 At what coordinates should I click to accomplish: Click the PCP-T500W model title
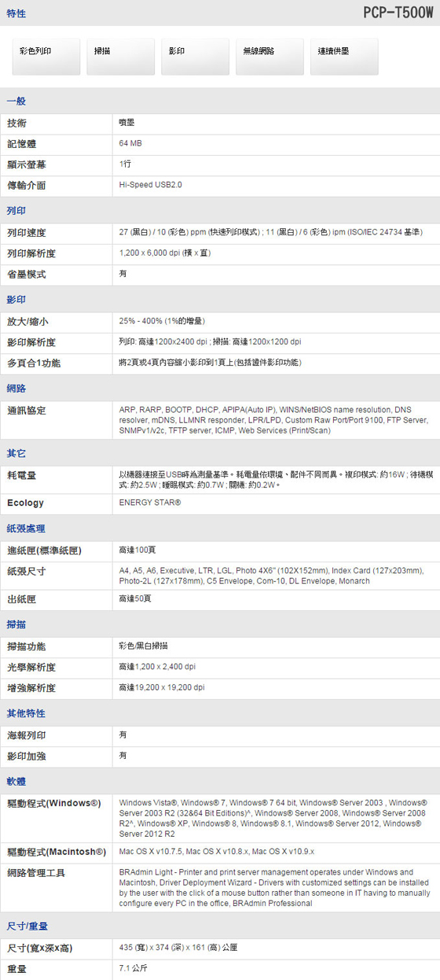coord(398,13)
